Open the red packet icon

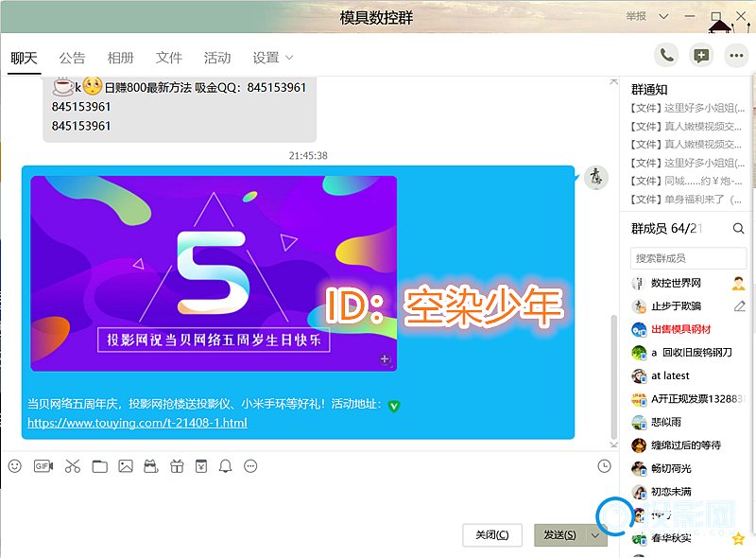pos(201,466)
